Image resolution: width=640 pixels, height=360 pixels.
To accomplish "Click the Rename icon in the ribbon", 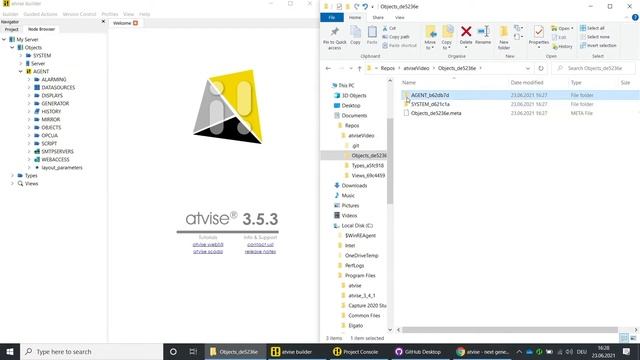I will point(483,31).
